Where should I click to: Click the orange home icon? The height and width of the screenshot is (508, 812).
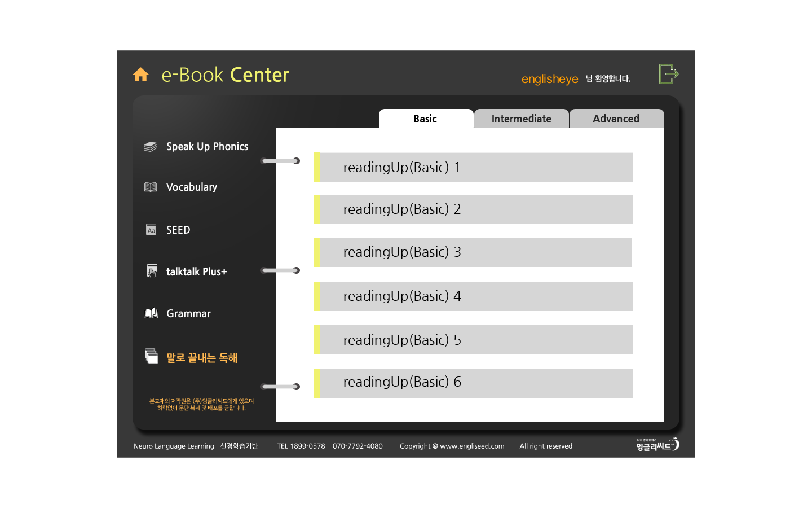click(140, 75)
